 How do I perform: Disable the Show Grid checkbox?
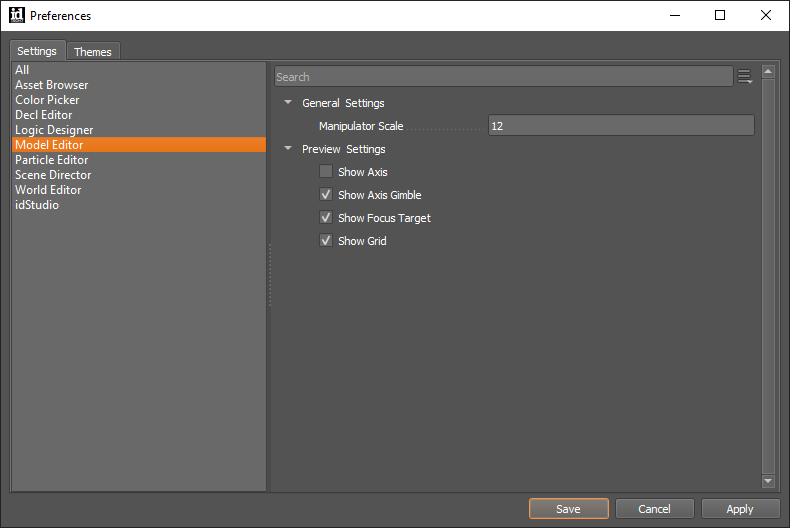(326, 241)
